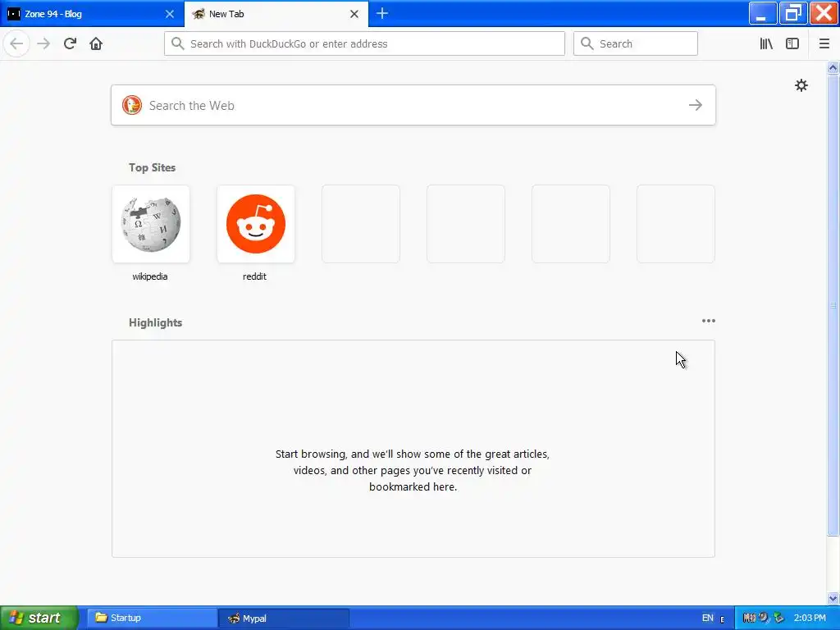Click the Search the Web field
The height and width of the screenshot is (630, 840).
click(x=413, y=105)
